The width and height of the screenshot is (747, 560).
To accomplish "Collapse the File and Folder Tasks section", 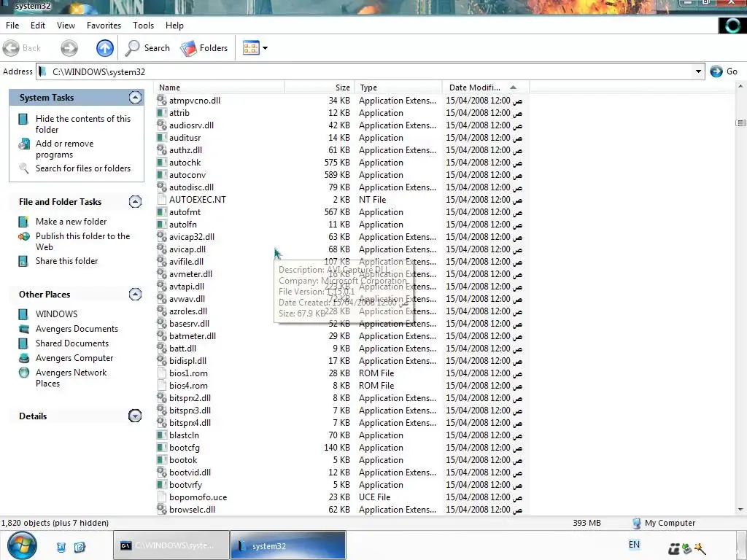I will (135, 202).
